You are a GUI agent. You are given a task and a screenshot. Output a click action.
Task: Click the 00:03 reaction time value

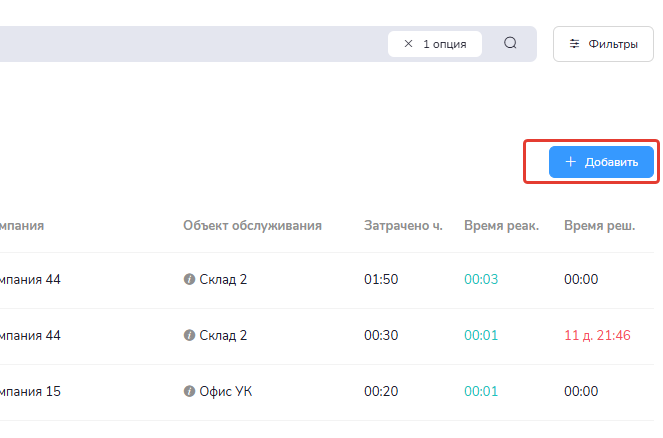pos(481,280)
